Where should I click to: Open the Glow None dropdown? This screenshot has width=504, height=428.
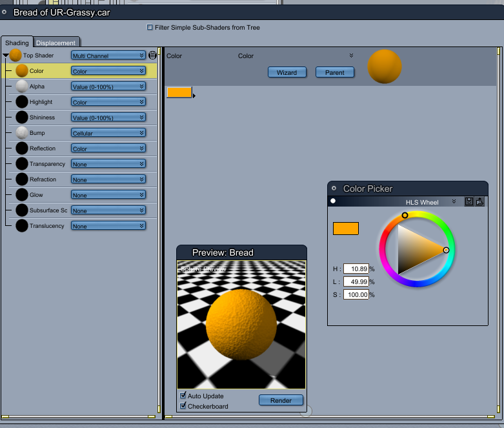pos(108,194)
